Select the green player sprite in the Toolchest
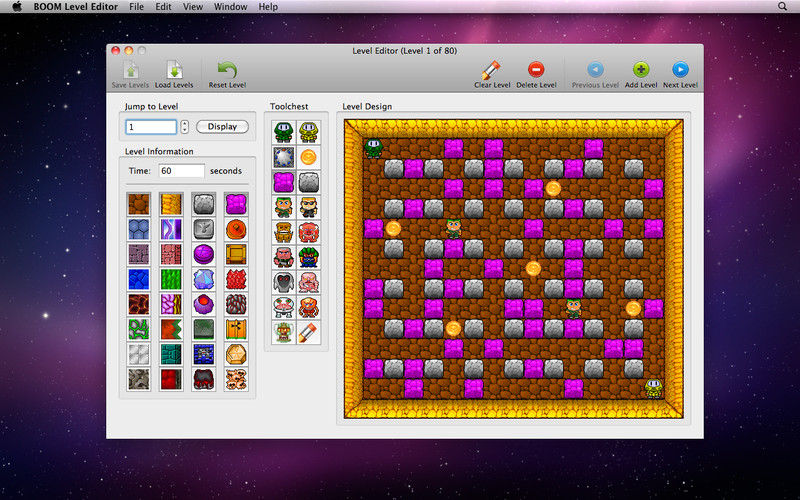The height and width of the screenshot is (500, 800). (284, 133)
